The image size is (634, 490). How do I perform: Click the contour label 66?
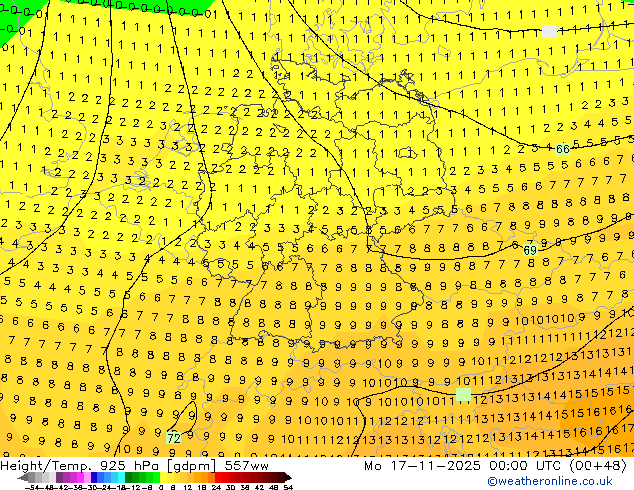tap(562, 149)
